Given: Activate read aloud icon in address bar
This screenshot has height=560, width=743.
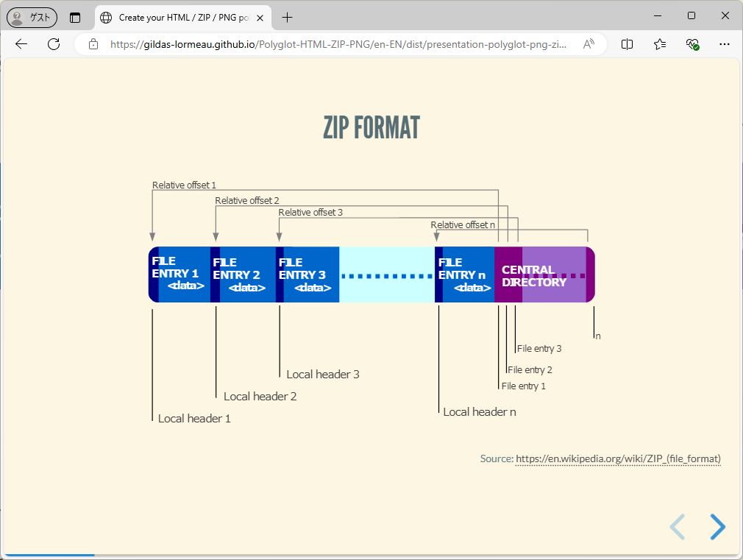Looking at the screenshot, I should 589,43.
